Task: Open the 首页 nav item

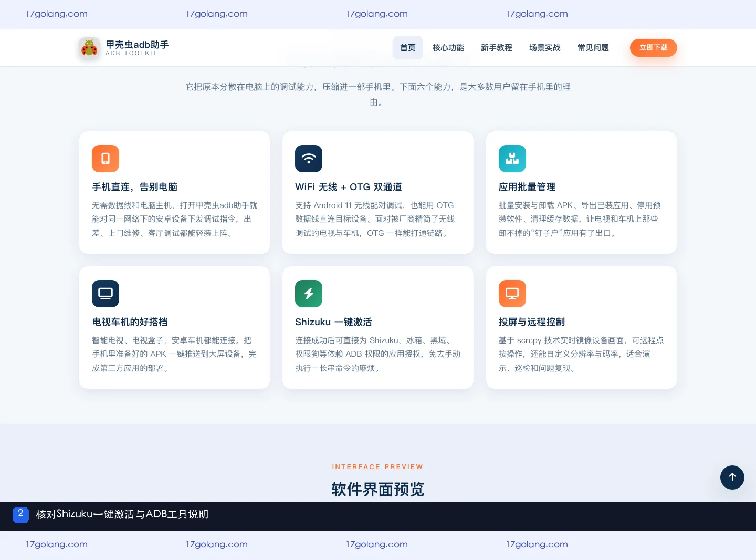Action: click(x=408, y=48)
